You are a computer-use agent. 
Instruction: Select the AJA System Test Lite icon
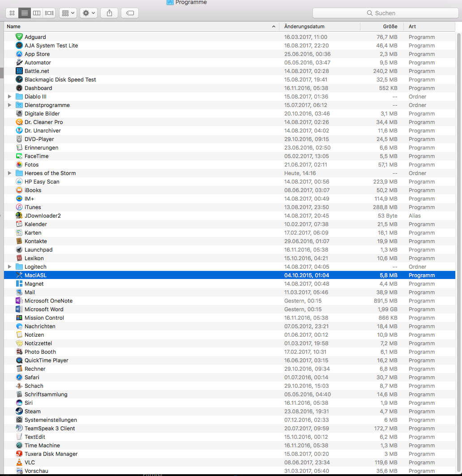19,45
